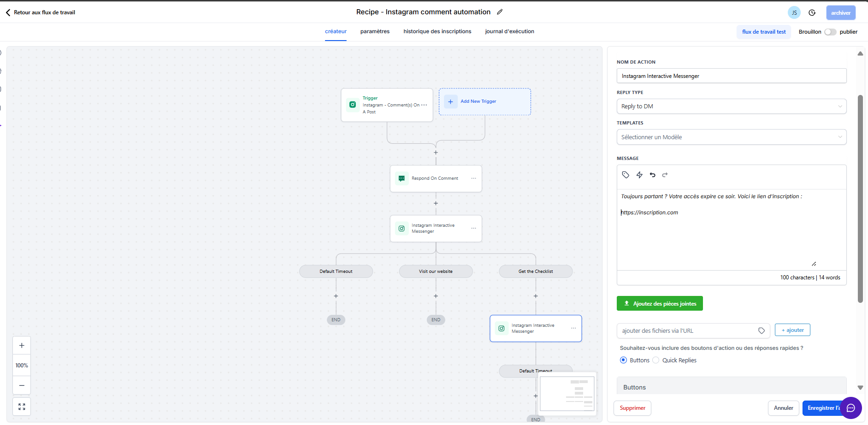The height and width of the screenshot is (425, 868).
Task: Open version history via the clock icon
Action: pos(812,12)
